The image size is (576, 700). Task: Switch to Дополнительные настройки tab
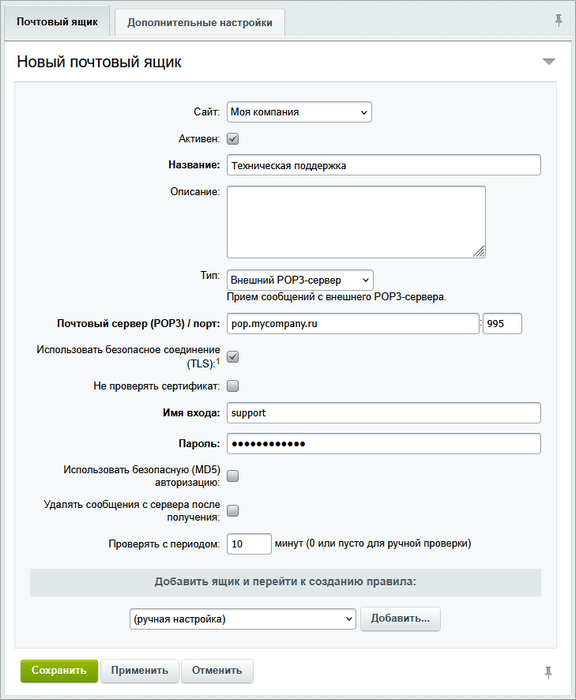200,22
